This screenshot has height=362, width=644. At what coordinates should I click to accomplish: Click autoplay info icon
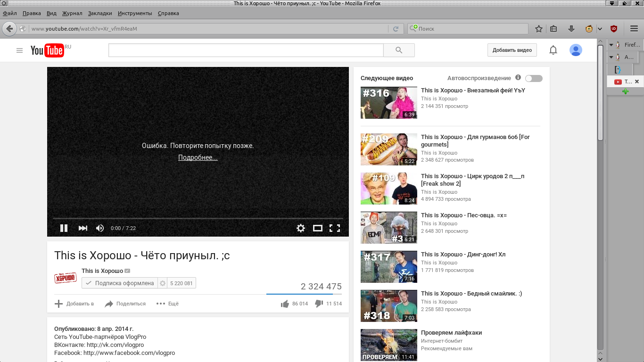coord(518,78)
